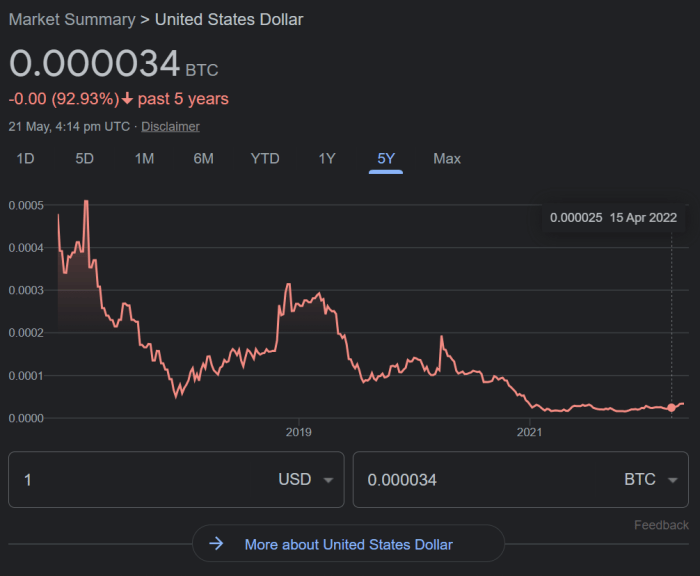Click the USD amount input field
The width and height of the screenshot is (700, 576).
[x=143, y=480]
